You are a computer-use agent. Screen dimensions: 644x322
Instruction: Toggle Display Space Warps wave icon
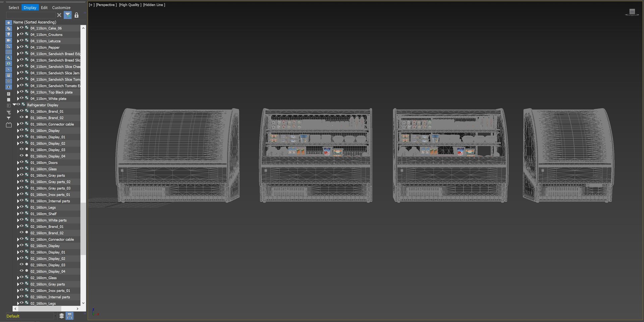pyautogui.click(x=9, y=52)
